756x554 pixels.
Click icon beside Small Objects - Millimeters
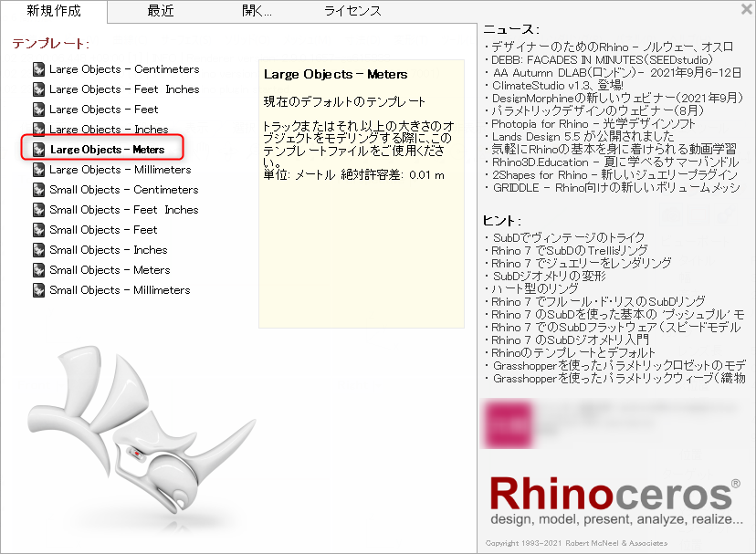tap(39, 290)
